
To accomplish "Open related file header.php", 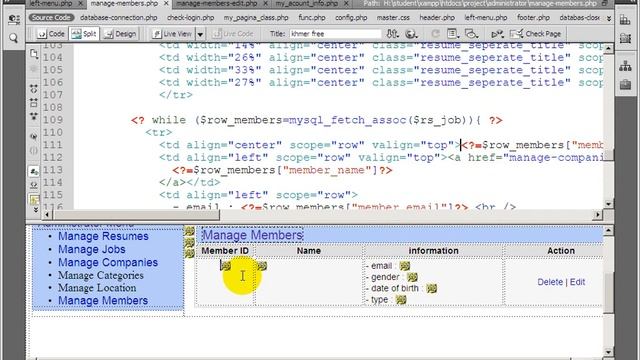I will [437, 18].
